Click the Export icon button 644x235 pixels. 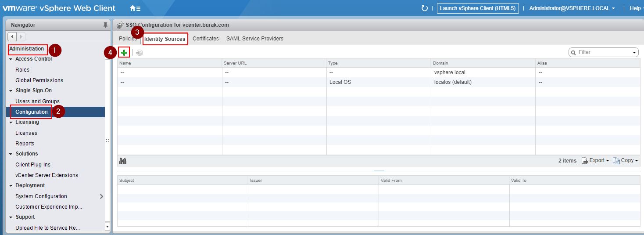tap(595, 161)
